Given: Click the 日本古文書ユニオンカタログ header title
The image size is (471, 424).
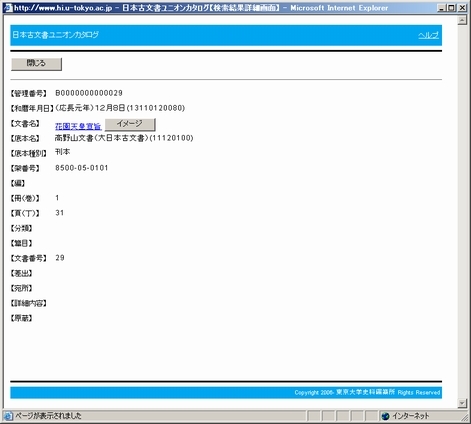Looking at the screenshot, I should [55, 35].
